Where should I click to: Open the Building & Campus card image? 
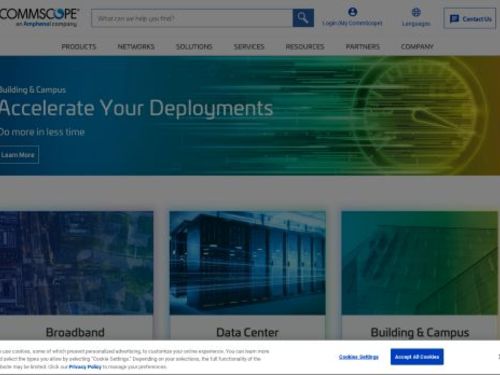tap(420, 263)
